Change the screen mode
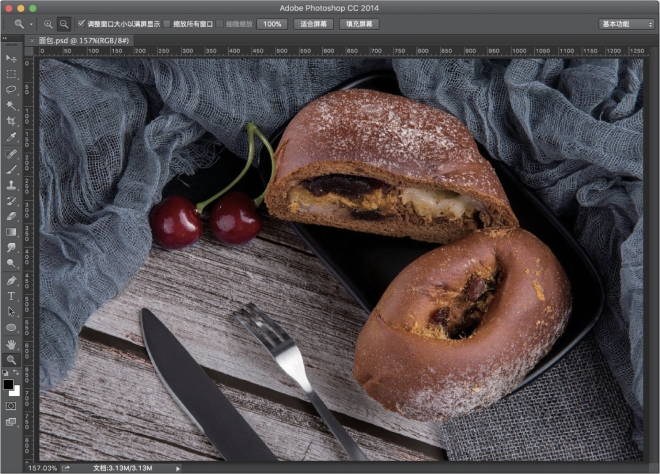Image resolution: width=660 pixels, height=474 pixels. click(11, 422)
